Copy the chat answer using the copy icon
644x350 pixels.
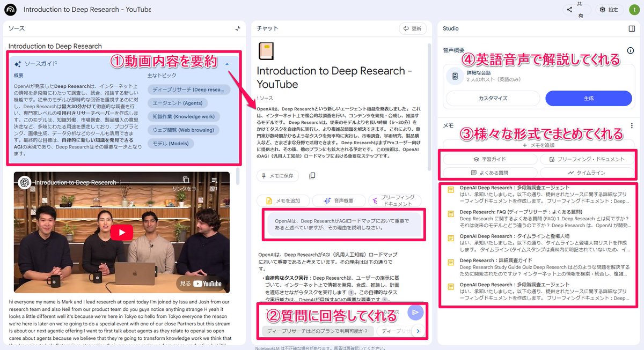311,175
